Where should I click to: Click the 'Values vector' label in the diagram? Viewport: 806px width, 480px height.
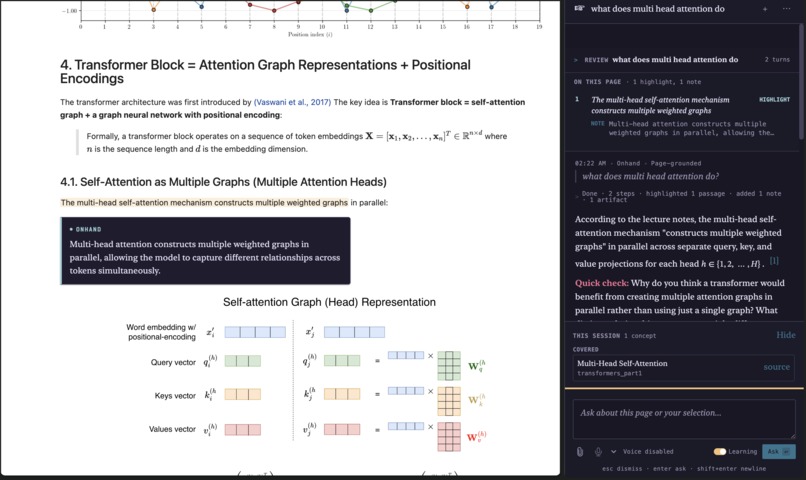pyautogui.click(x=172, y=429)
